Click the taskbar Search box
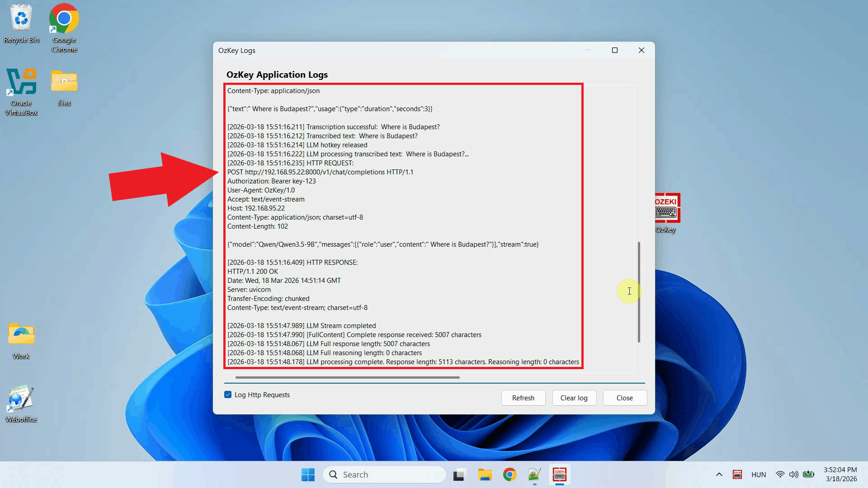The width and height of the screenshot is (868, 488). pyautogui.click(x=384, y=474)
